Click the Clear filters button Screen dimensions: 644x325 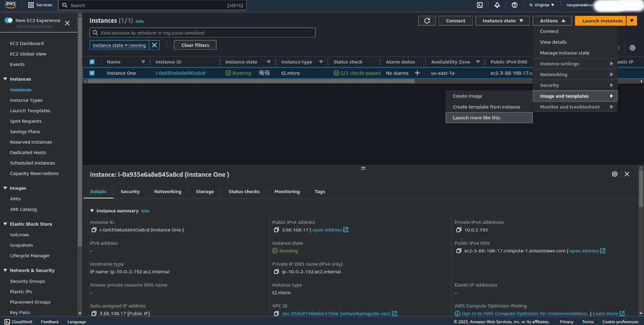pyautogui.click(x=195, y=45)
